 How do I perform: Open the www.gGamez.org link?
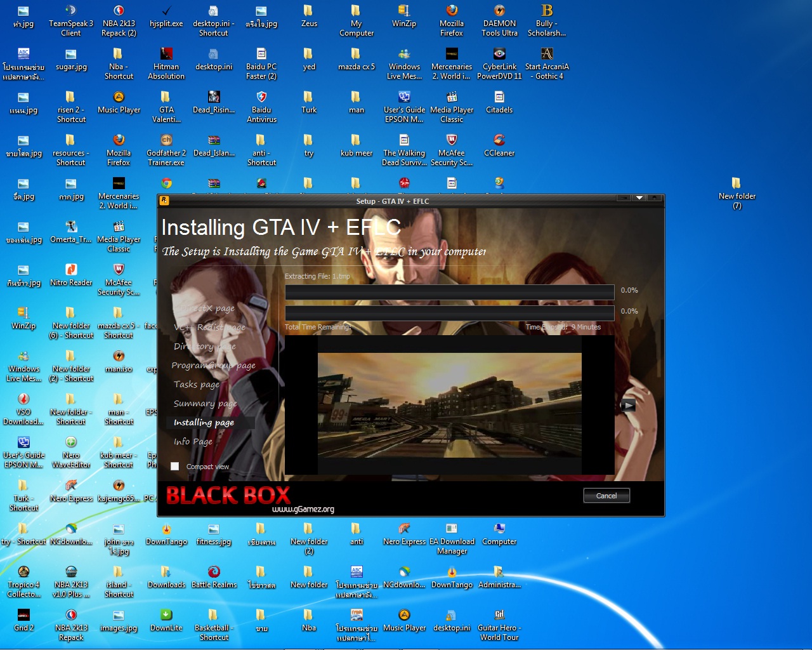[303, 509]
